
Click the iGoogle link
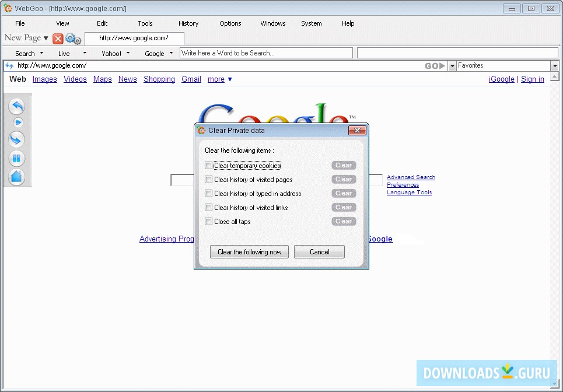coord(501,79)
